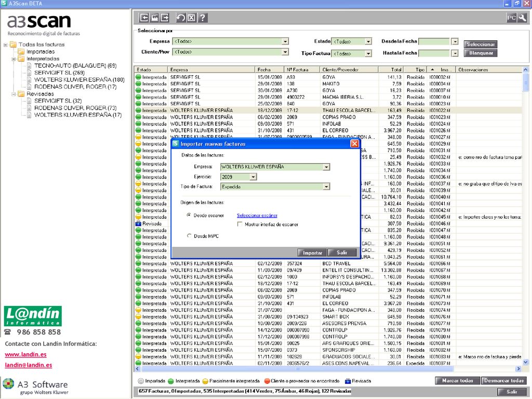Click the folder icon next to Importadas
This screenshot has height=399, width=532.
click(21, 51)
